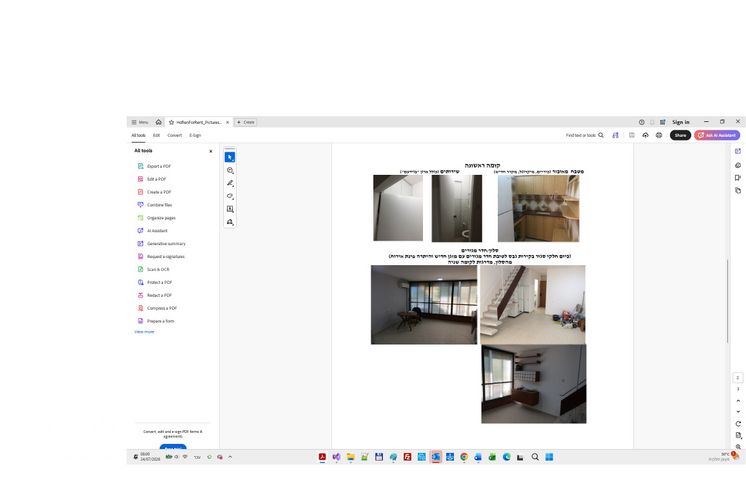Screen dimensions: 746x480
Task: Show hidden system tray icons chevron
Action: [x=230, y=457]
